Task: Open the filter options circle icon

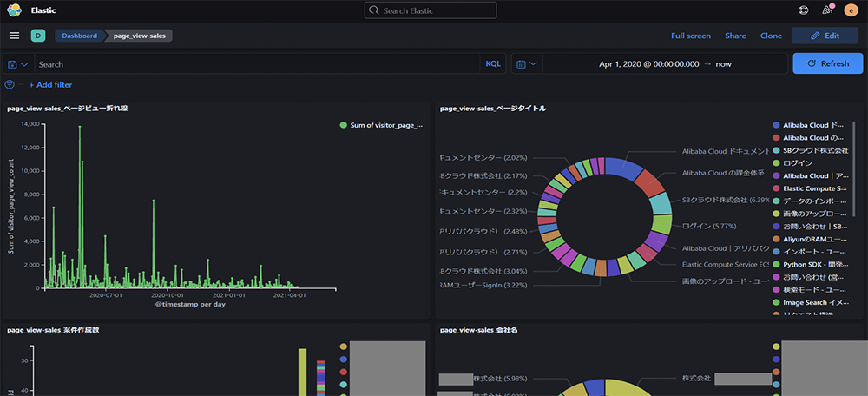Action: point(10,85)
